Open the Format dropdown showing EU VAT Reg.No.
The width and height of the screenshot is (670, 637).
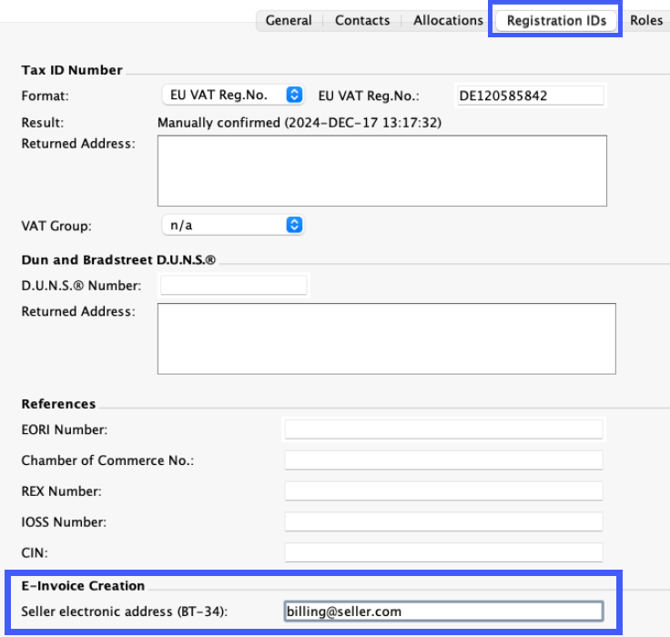click(233, 95)
